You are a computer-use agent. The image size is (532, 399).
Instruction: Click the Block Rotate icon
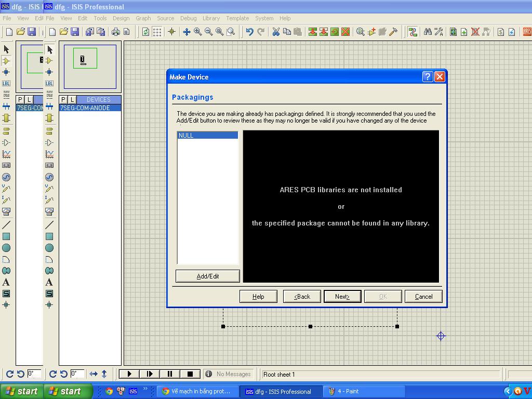335,32
